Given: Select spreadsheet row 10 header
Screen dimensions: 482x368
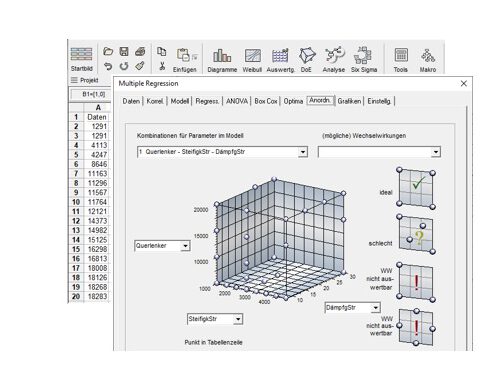Looking at the screenshot, I should coord(76,202).
